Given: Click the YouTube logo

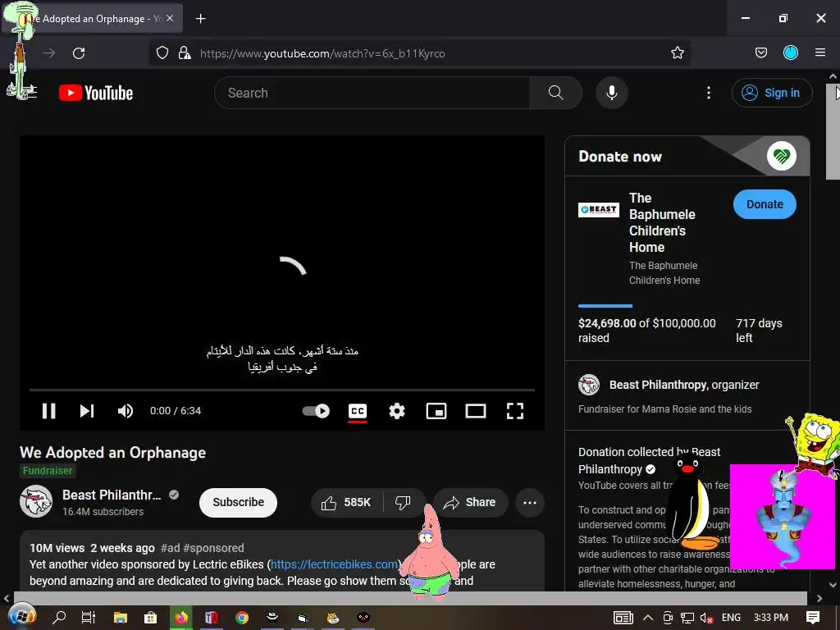Looking at the screenshot, I should click(x=97, y=94).
